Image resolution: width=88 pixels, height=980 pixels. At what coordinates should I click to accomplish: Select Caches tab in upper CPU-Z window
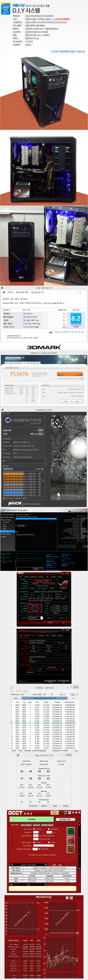(27, 577)
